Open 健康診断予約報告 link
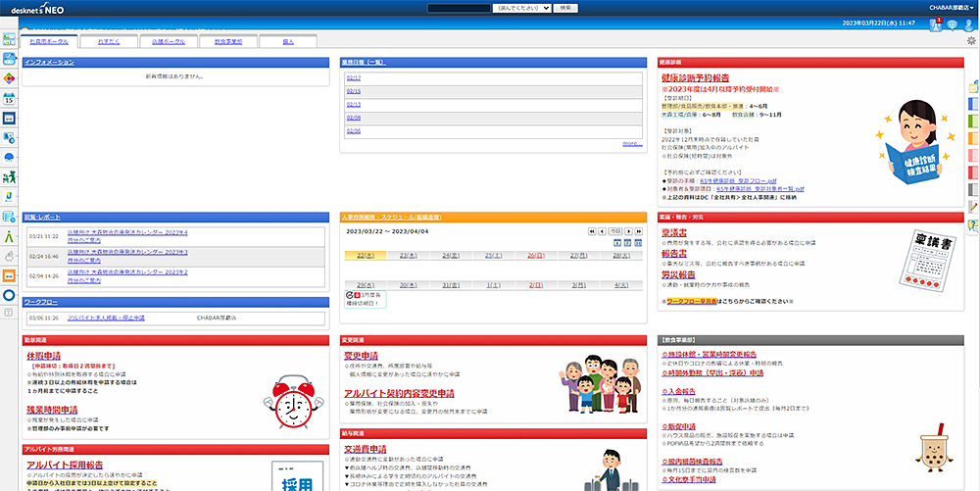The height and width of the screenshot is (491, 980). point(695,78)
